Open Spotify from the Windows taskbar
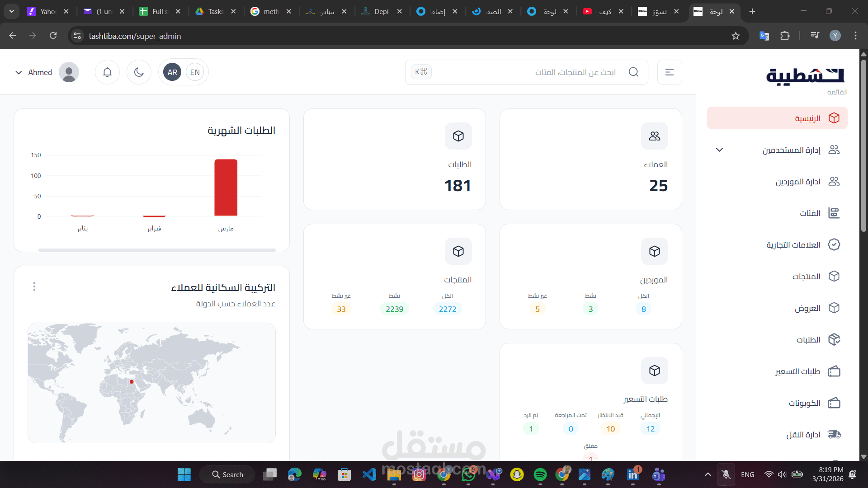The image size is (868, 488). [540, 474]
